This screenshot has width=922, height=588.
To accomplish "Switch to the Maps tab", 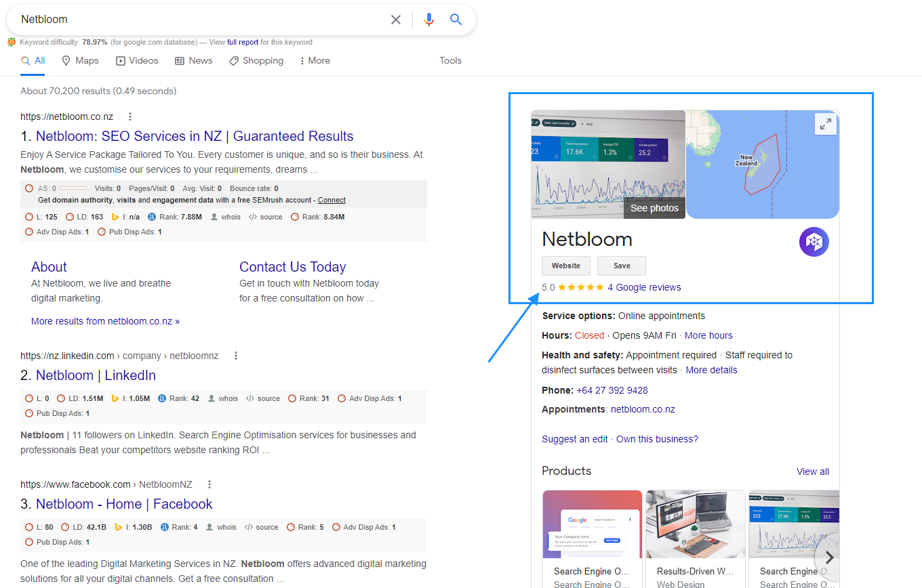I will click(x=80, y=60).
